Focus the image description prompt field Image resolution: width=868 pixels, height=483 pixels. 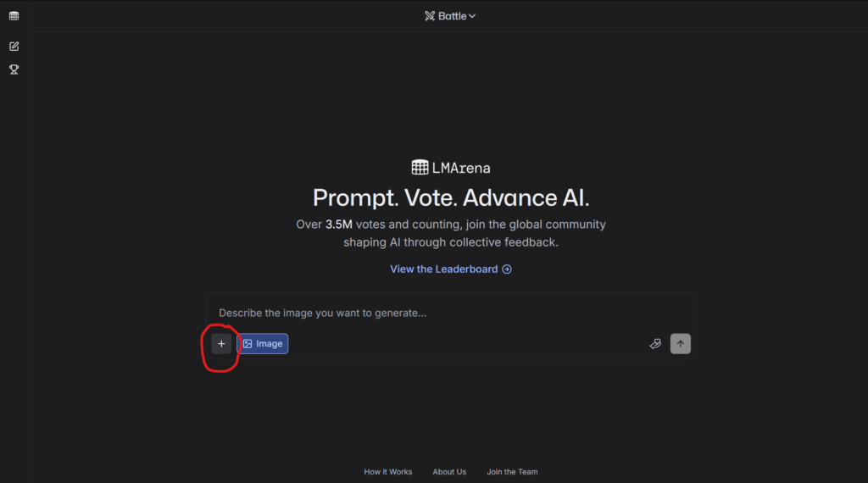[449, 313]
